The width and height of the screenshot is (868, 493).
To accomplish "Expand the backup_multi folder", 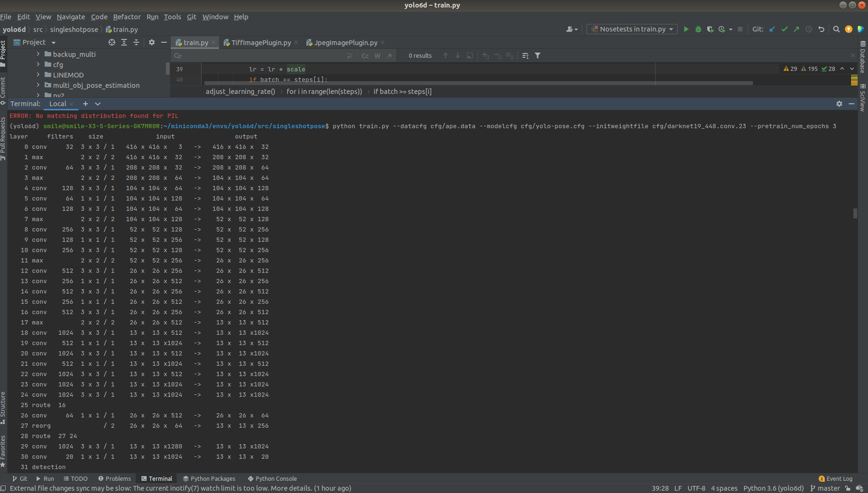I will pyautogui.click(x=38, y=54).
